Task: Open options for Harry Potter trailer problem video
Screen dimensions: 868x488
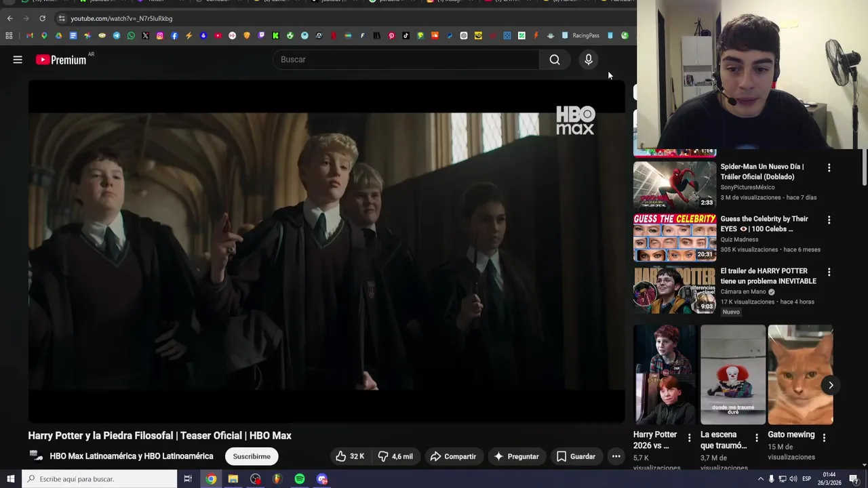Action: pos(829,272)
